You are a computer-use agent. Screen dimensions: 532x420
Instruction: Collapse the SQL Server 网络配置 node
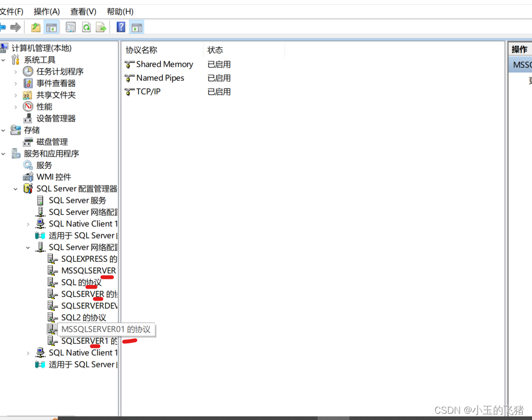[28, 247]
